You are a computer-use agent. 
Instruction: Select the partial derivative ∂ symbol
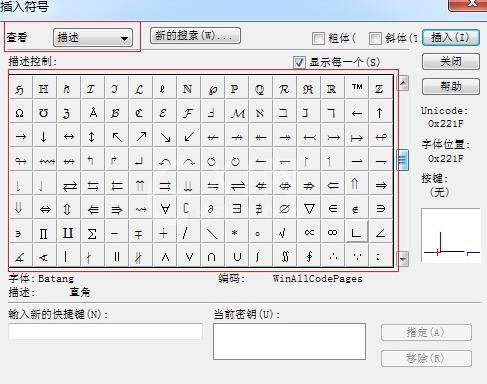[211, 209]
